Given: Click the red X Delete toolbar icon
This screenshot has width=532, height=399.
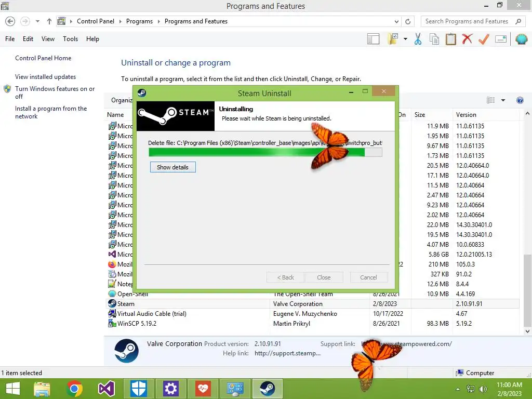Looking at the screenshot, I should [x=467, y=39].
